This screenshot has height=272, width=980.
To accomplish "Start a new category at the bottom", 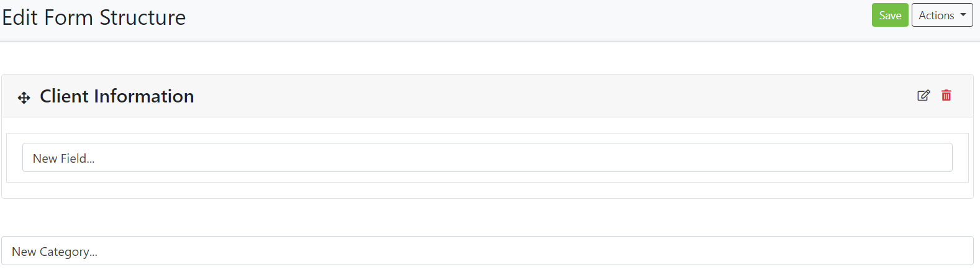I will [x=487, y=251].
